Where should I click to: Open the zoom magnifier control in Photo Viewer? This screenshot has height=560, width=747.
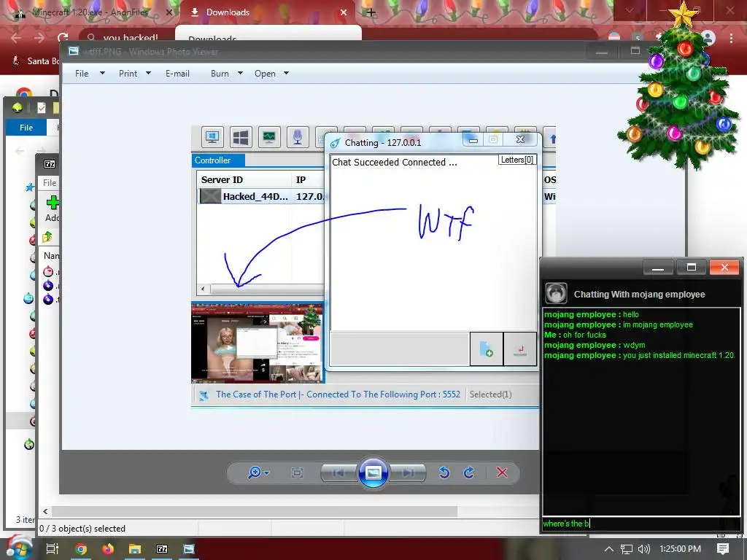click(258, 472)
